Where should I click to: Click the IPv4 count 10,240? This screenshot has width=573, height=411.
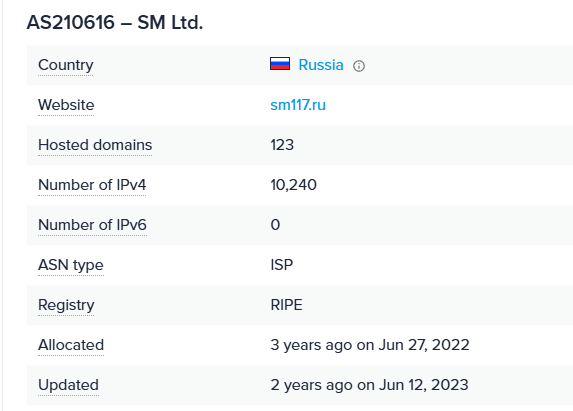293,185
